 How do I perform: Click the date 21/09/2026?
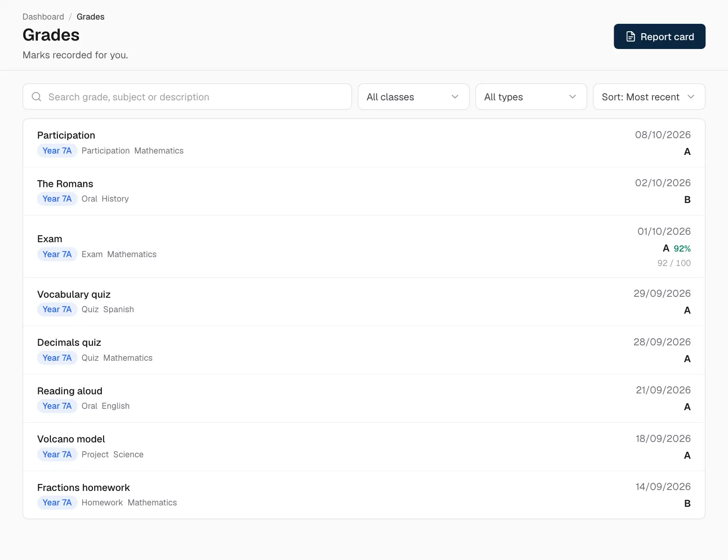point(663,390)
